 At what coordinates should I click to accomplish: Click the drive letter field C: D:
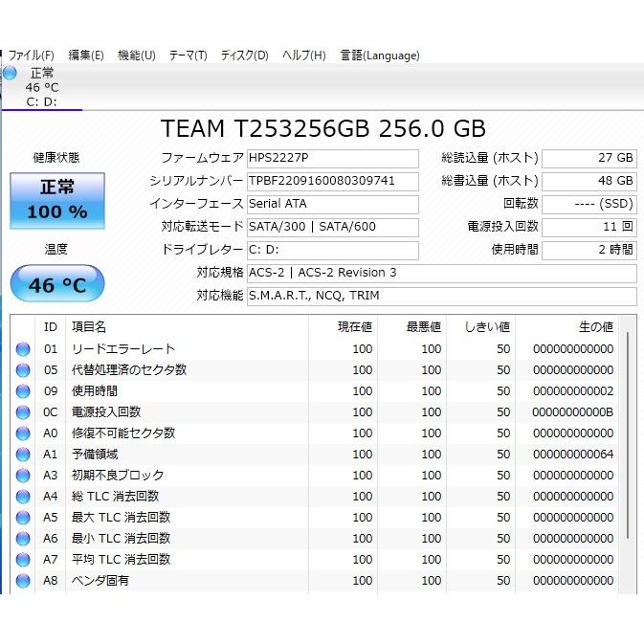pyautogui.click(x=333, y=251)
